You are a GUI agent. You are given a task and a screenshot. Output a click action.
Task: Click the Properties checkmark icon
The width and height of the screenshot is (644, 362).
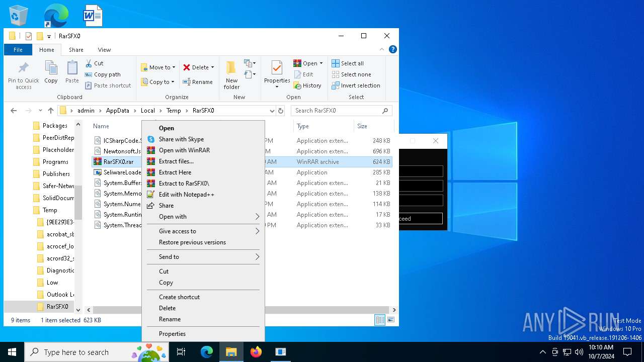click(277, 68)
